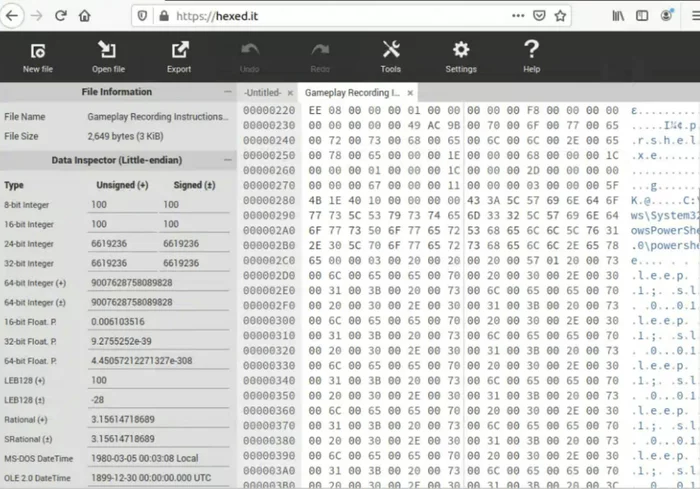
Task: Click offset address 00000220
Action: point(269,110)
